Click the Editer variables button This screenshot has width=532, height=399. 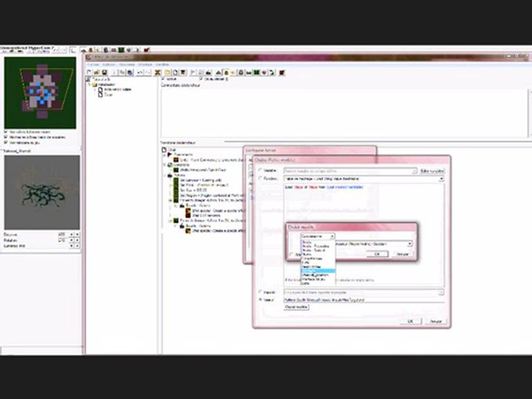(432, 171)
